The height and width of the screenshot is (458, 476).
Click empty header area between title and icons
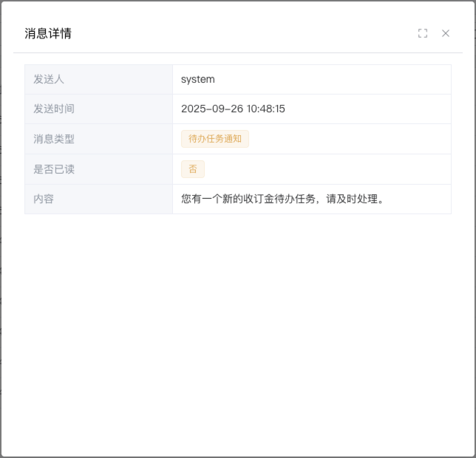pyautogui.click(x=244, y=33)
